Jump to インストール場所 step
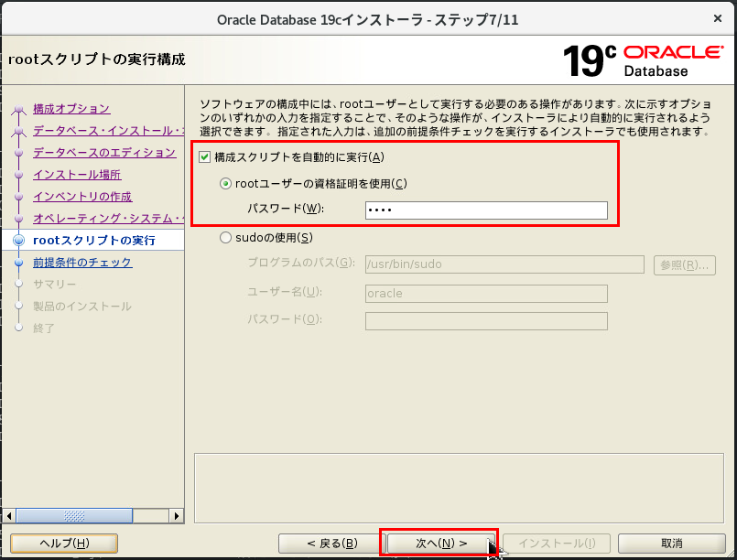 click(77, 175)
